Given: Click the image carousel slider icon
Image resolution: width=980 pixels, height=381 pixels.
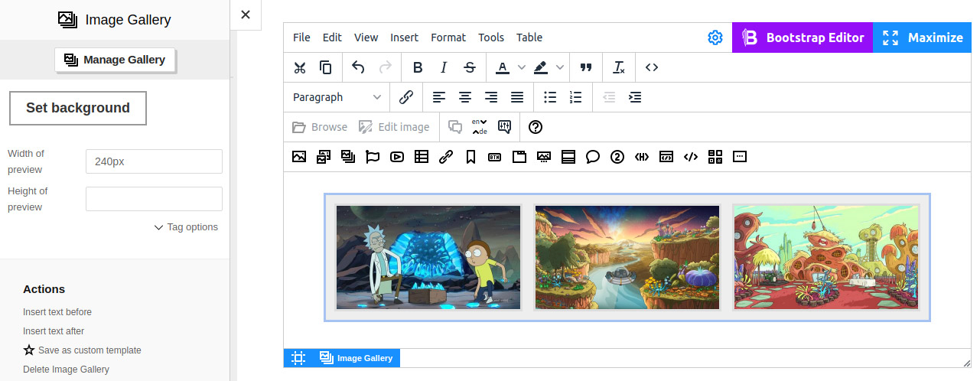Looking at the screenshot, I should 544,157.
